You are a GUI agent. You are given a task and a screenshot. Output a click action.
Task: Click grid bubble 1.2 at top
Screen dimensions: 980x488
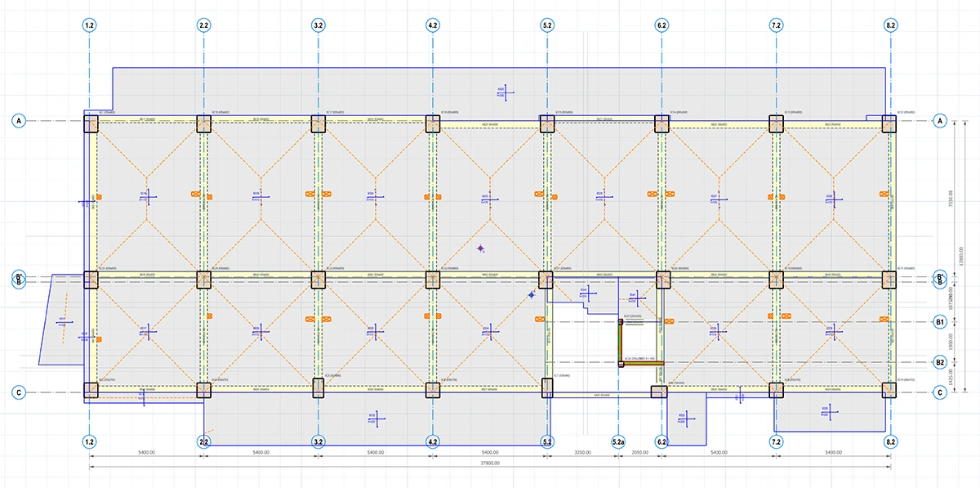[90, 25]
